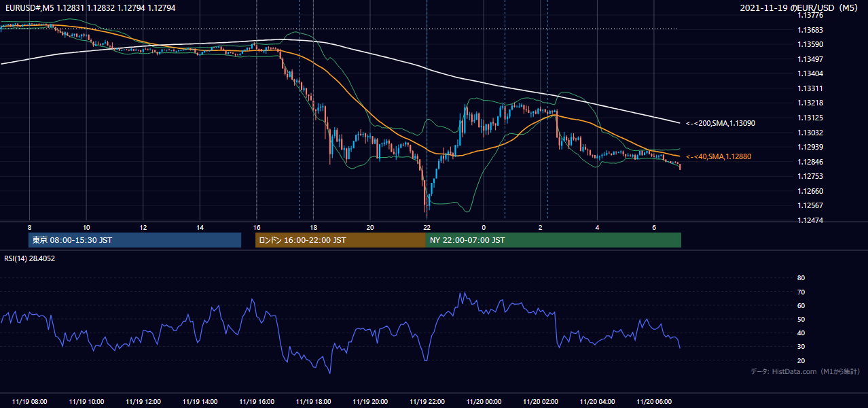Click the RSI 30 level label

click(801, 347)
